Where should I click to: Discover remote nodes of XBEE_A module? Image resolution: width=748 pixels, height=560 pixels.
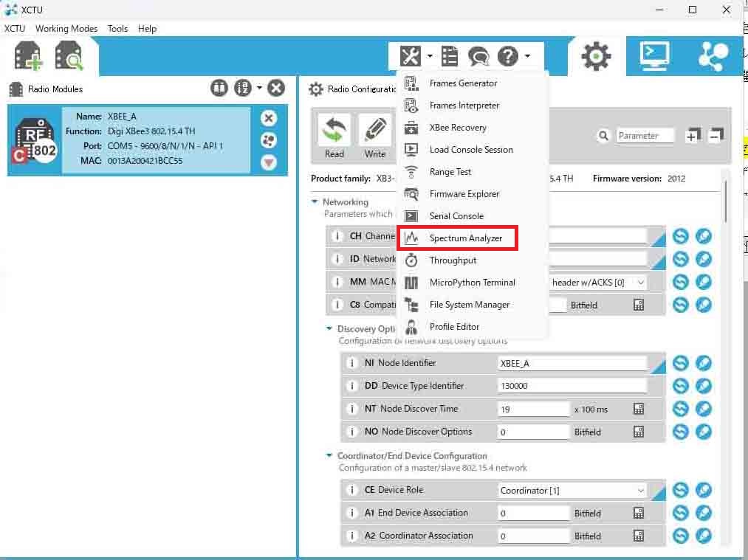tap(269, 141)
